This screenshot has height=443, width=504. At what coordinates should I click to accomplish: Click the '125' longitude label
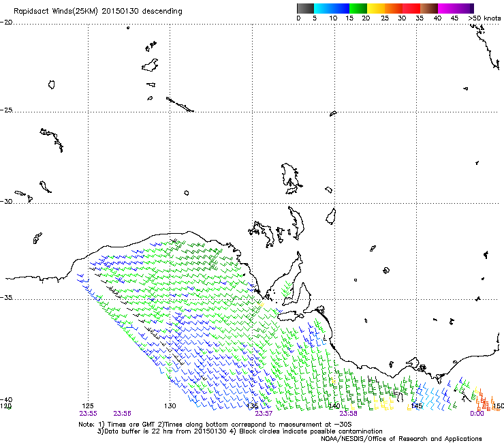[x=88, y=406]
